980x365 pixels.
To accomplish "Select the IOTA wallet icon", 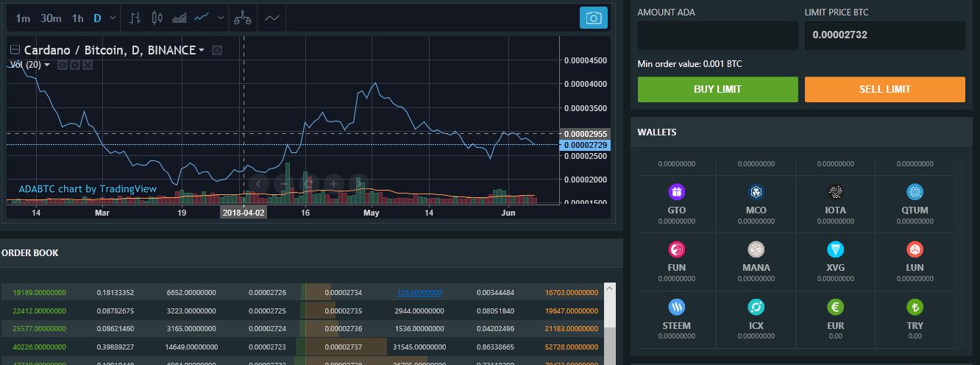I will (835, 192).
